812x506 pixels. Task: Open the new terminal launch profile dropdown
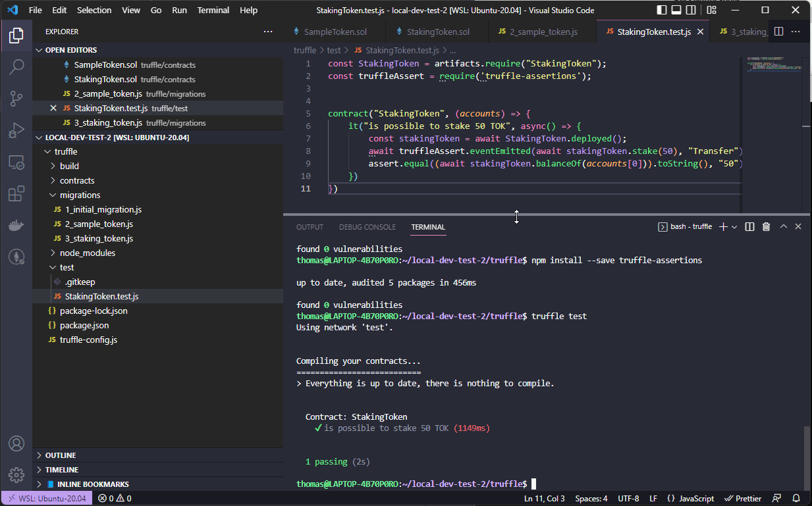tap(734, 226)
